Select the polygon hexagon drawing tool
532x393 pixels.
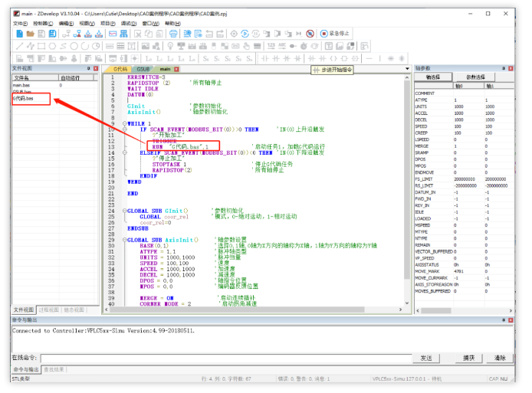pos(52,46)
